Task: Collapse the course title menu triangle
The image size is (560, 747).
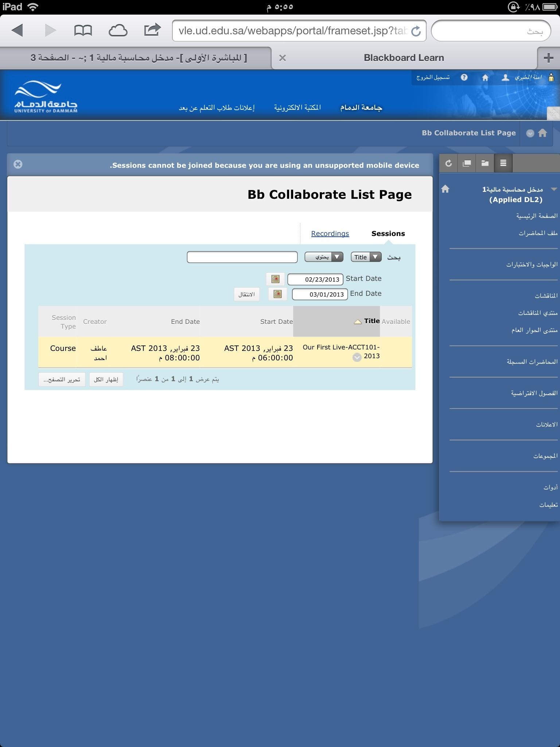Action: pyautogui.click(x=554, y=189)
